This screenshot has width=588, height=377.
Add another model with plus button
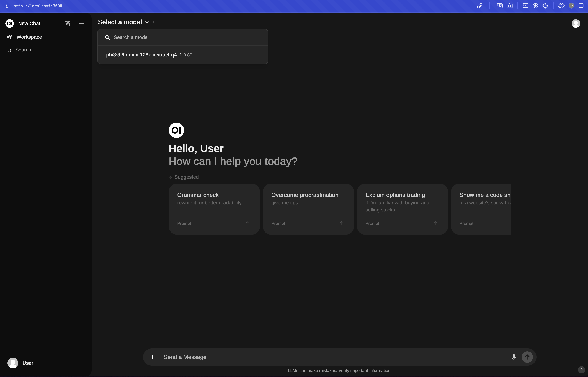pos(154,22)
